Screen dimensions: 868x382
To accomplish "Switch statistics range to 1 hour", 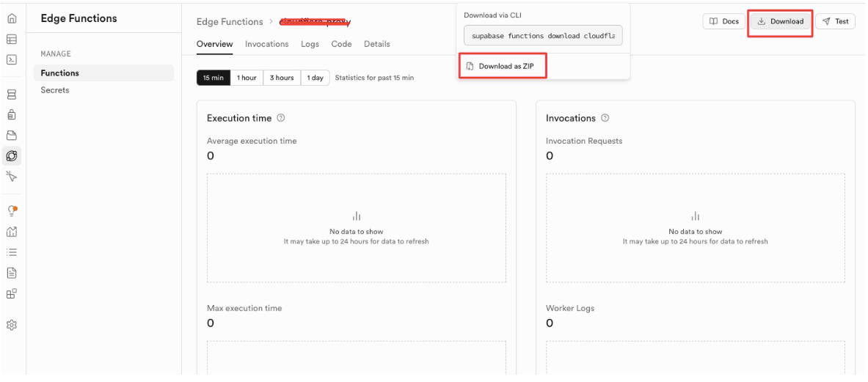I will 247,78.
